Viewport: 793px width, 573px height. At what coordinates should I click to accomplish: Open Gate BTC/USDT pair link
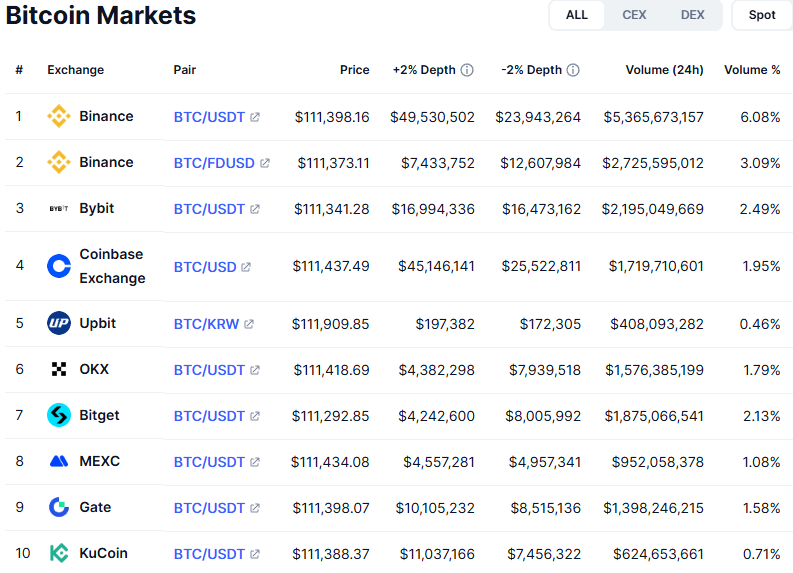pos(209,508)
